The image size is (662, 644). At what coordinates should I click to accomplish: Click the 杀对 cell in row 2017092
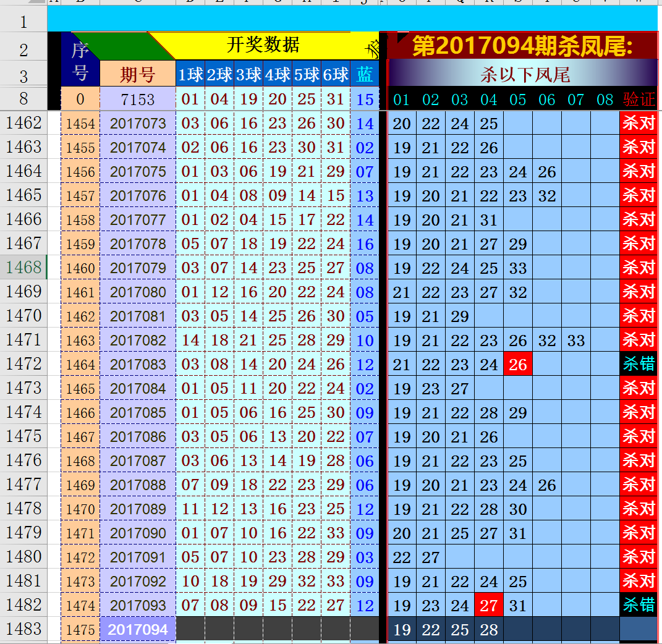[639, 581]
